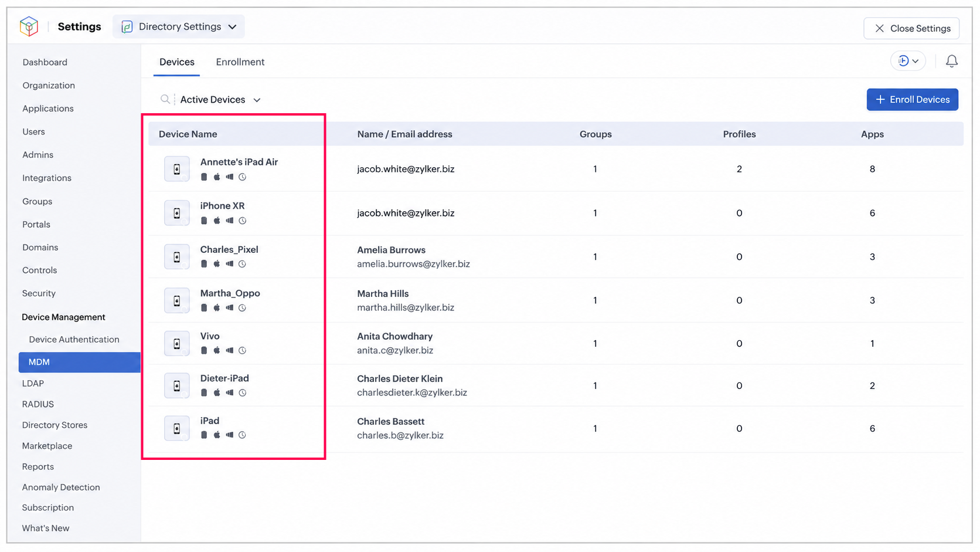Open the Users sidebar link
This screenshot has width=980, height=552.
(x=33, y=131)
